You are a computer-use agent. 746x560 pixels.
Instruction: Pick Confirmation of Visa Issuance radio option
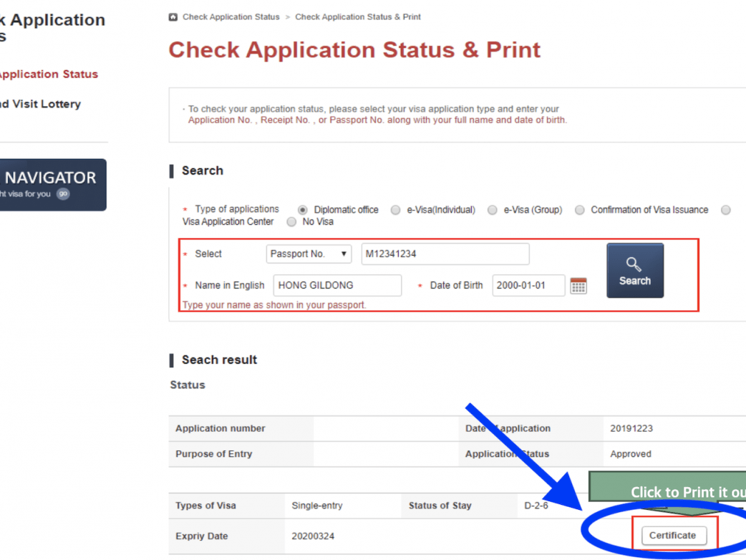point(580,210)
